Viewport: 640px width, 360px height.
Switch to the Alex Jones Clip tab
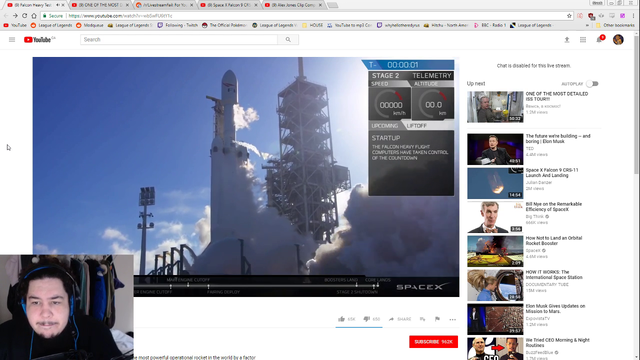293,5
